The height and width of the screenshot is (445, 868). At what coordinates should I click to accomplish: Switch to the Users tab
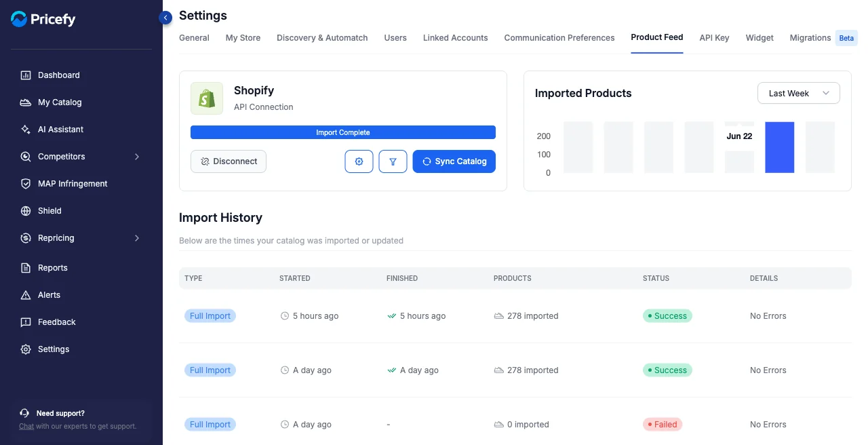click(395, 38)
